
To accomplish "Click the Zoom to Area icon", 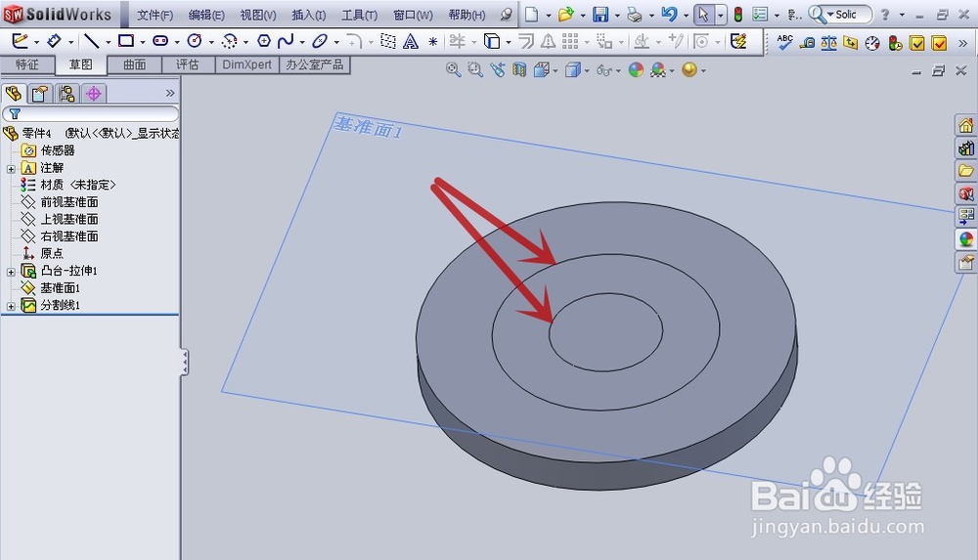I will (x=475, y=69).
